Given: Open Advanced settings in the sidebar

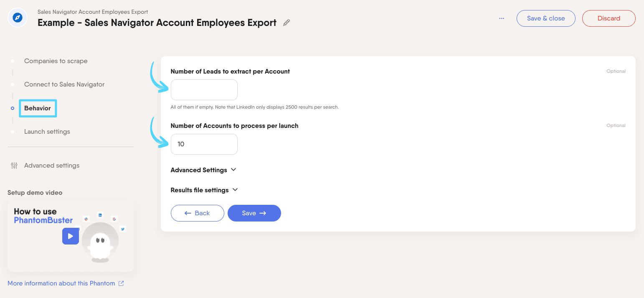Looking at the screenshot, I should point(52,166).
